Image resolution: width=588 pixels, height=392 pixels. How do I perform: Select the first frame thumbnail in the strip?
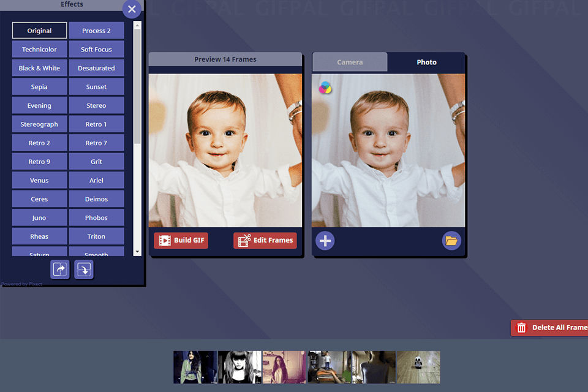[195, 367]
